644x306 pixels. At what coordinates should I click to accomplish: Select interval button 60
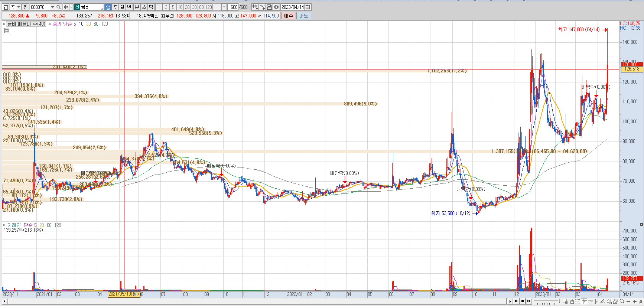(201, 7)
